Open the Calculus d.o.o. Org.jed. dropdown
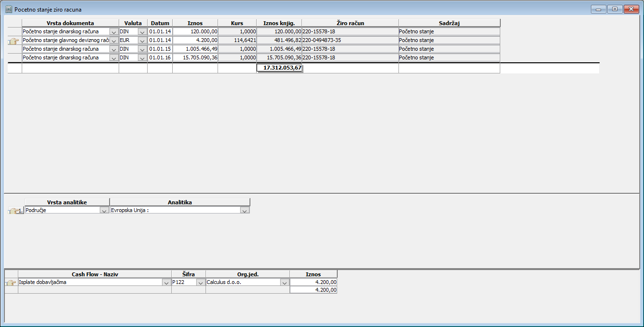644x327 pixels. tap(284, 283)
